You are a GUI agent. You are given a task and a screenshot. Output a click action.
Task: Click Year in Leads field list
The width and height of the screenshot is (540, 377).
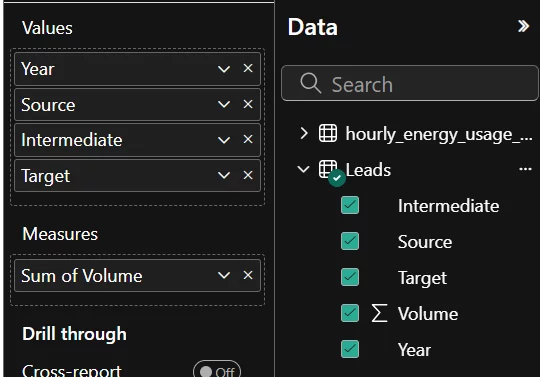click(414, 350)
